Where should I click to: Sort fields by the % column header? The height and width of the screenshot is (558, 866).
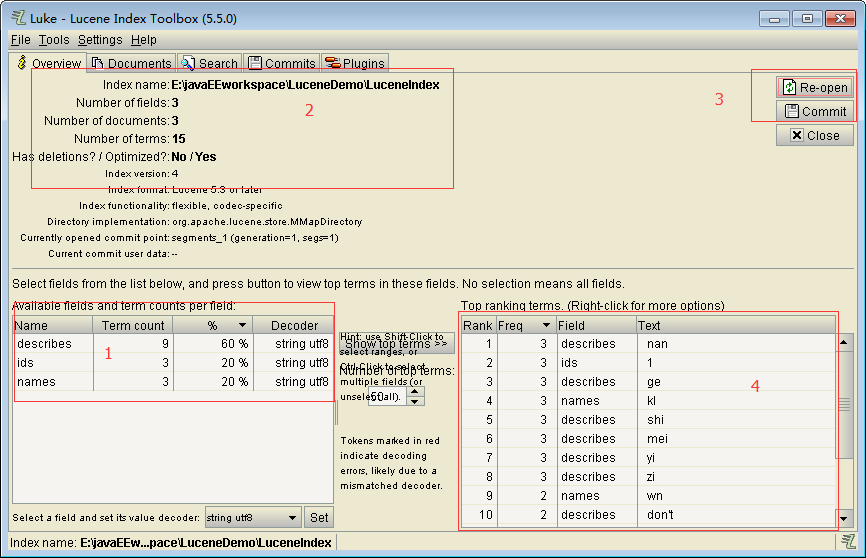(x=212, y=325)
